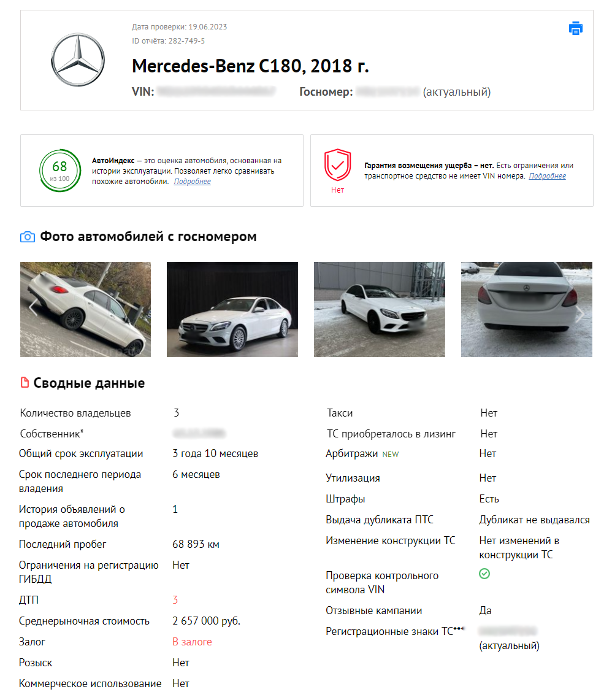
Task: Click the red shield guarantee icon
Action: [x=337, y=165]
